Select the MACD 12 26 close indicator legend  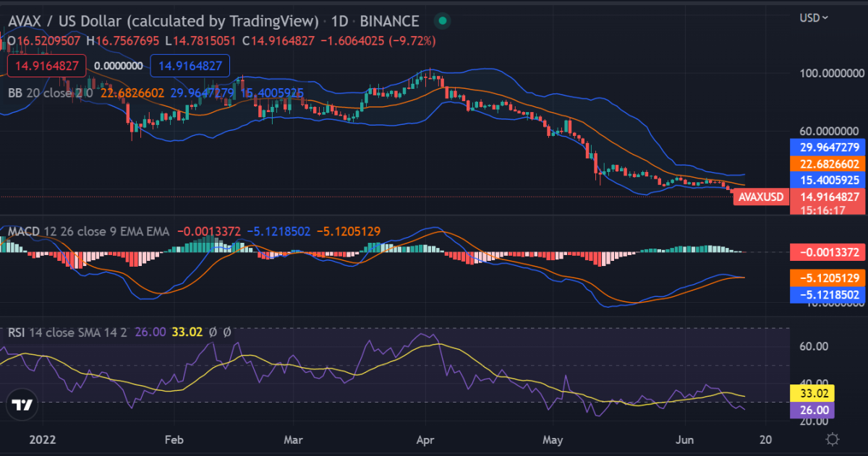coord(88,232)
